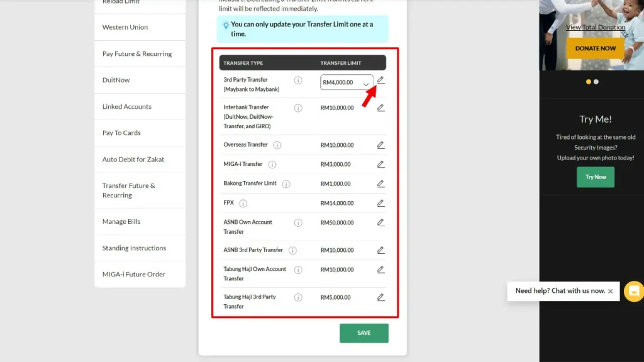Edit the FPX transfer limit

tap(380, 203)
